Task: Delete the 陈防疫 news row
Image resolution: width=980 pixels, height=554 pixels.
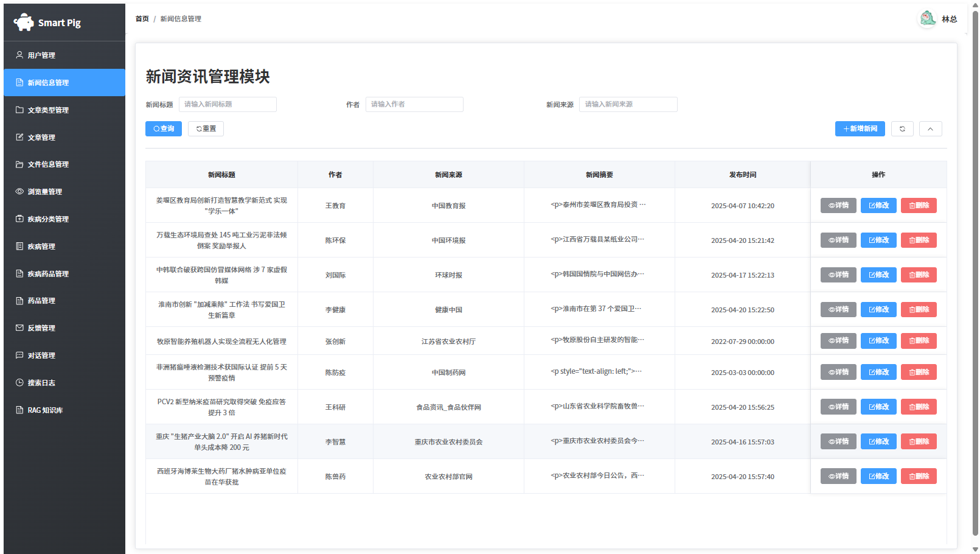Action: point(919,372)
